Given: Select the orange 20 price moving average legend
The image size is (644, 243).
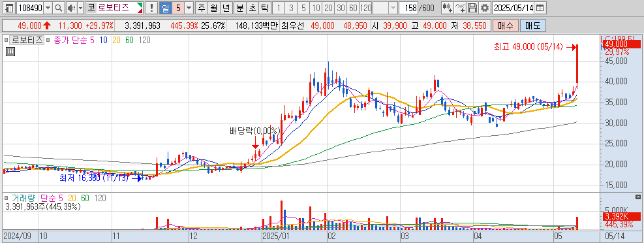Looking at the screenshot, I should [x=116, y=40].
